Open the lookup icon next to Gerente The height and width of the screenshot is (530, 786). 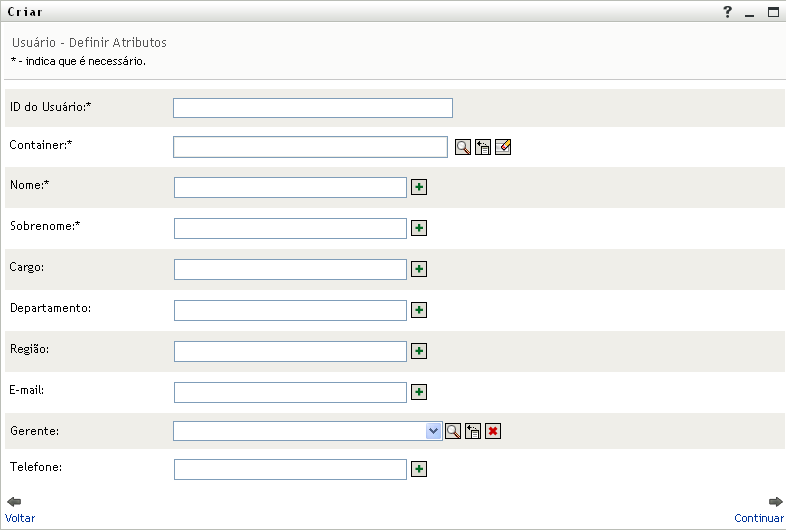453,431
